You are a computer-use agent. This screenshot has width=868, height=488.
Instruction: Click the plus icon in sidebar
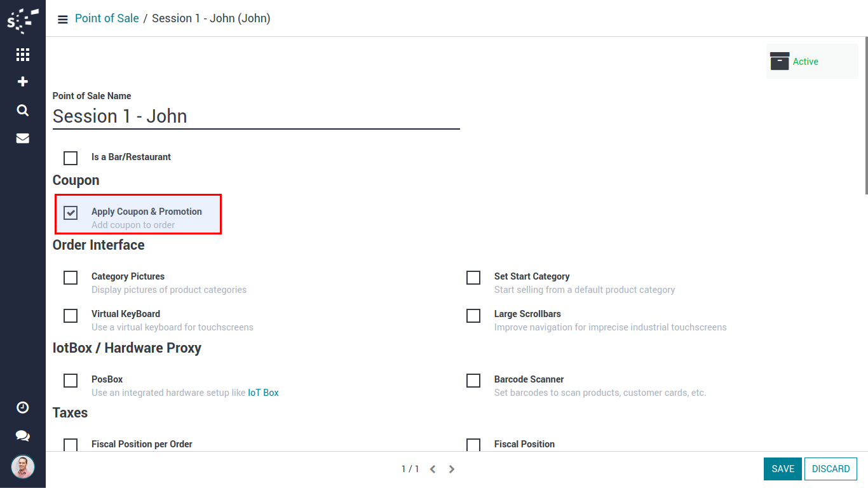23,82
